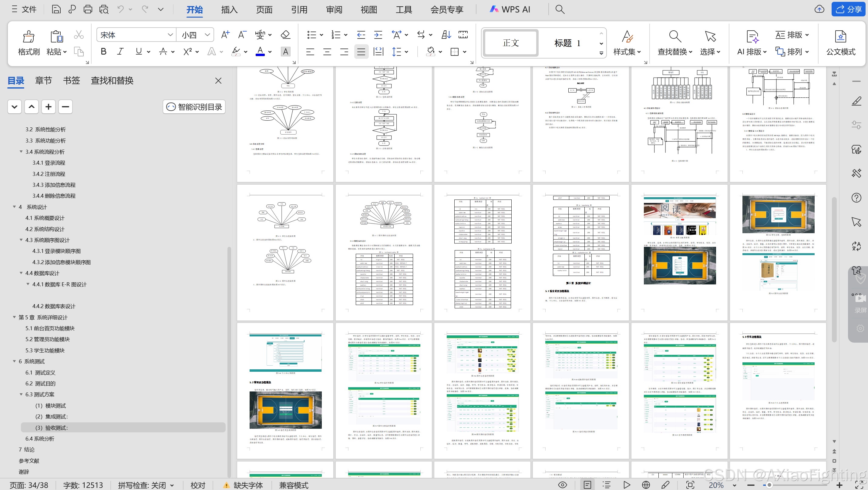Increase paragraph indent
868x490 pixels.
click(378, 35)
